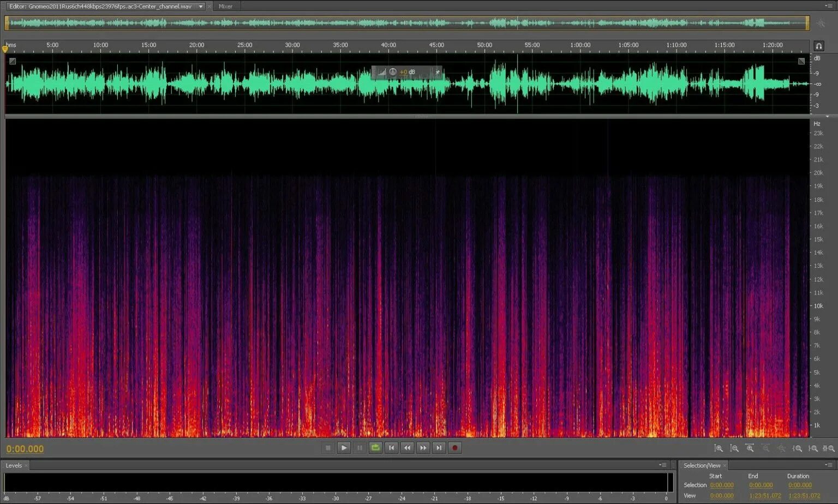Click the gain knob in the HUD overlay
838x504 pixels.
[392, 71]
